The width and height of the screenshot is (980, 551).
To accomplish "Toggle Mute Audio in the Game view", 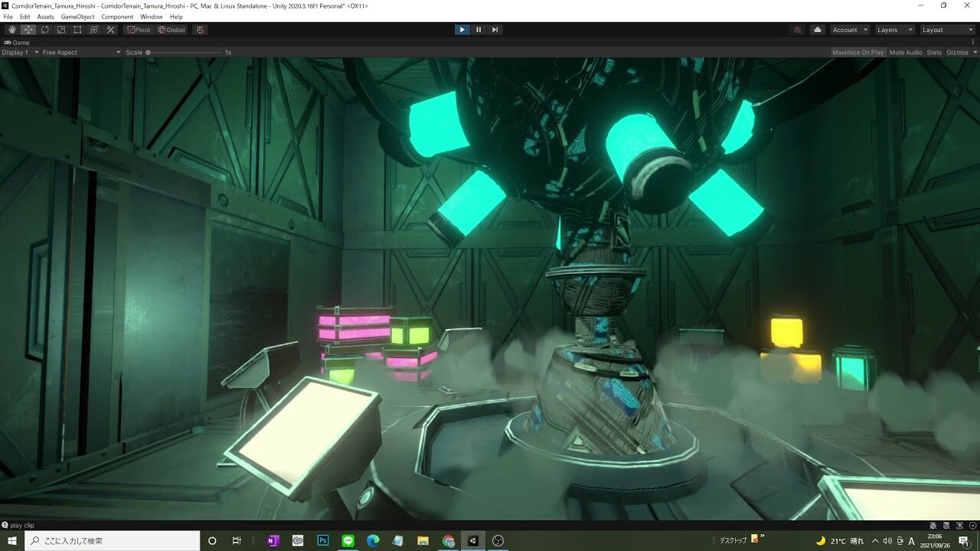I will [x=906, y=52].
